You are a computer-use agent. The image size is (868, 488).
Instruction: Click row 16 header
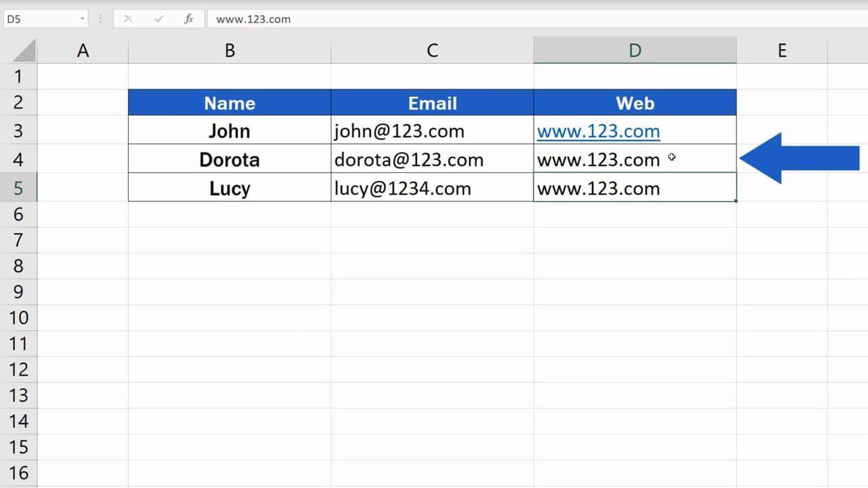(x=18, y=472)
